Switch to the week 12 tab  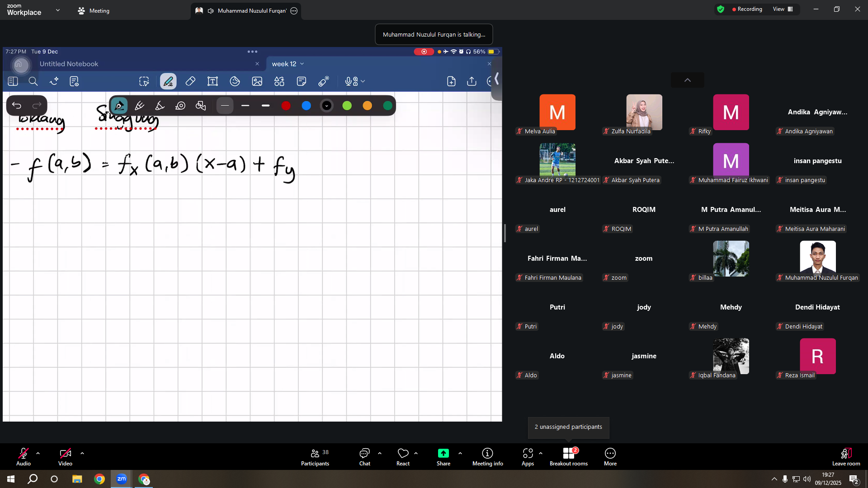tap(284, 64)
